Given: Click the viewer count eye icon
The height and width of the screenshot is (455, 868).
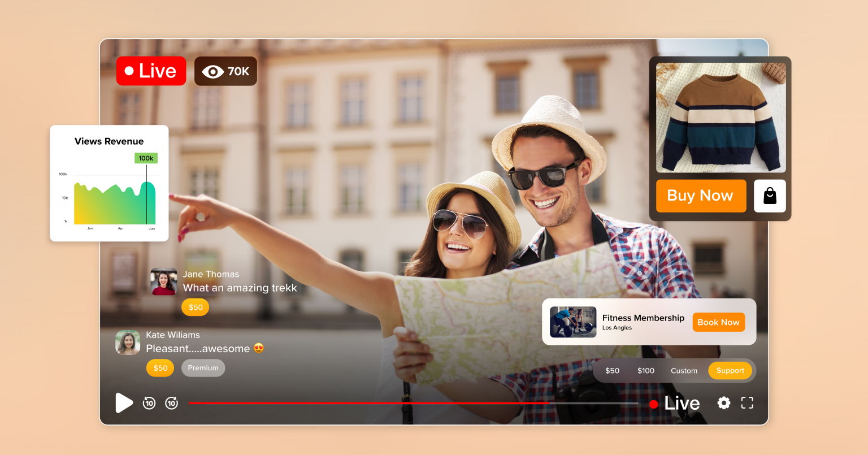Looking at the screenshot, I should coord(212,71).
